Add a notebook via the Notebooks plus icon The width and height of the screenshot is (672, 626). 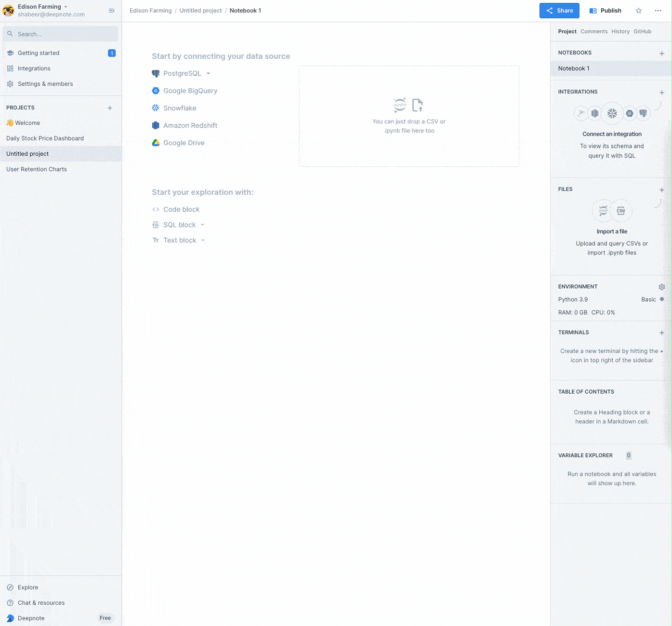(662, 52)
